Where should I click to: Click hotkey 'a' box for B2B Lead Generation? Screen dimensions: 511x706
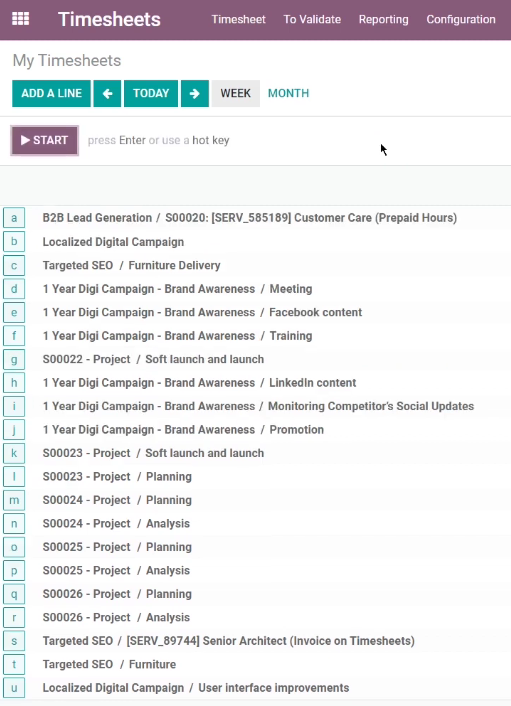[x=14, y=218]
